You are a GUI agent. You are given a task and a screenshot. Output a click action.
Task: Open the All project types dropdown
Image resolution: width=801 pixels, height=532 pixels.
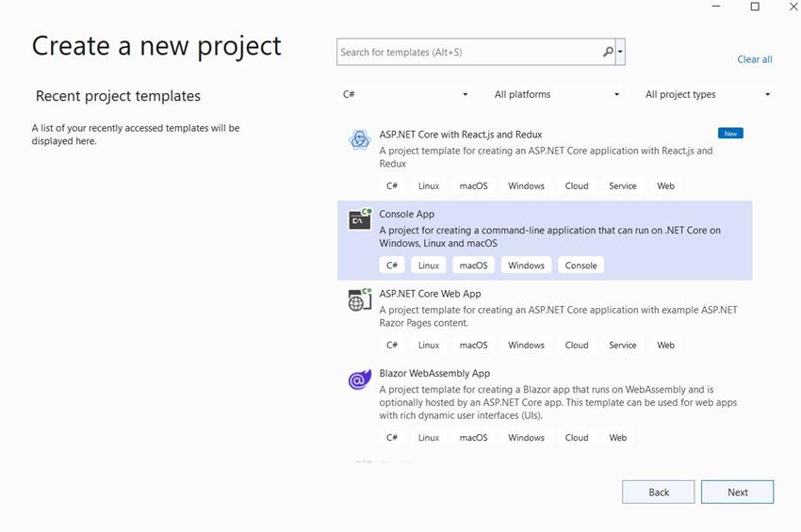708,94
